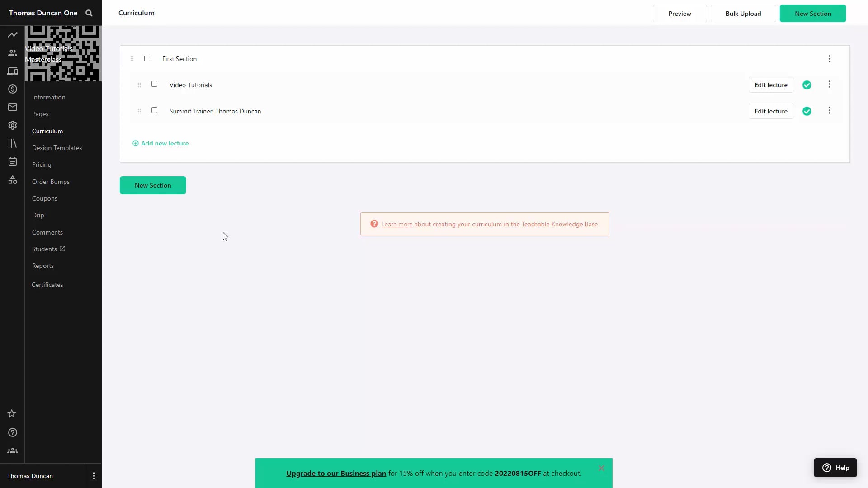Select the Users sidebar icon
The width and height of the screenshot is (868, 488).
(x=12, y=52)
